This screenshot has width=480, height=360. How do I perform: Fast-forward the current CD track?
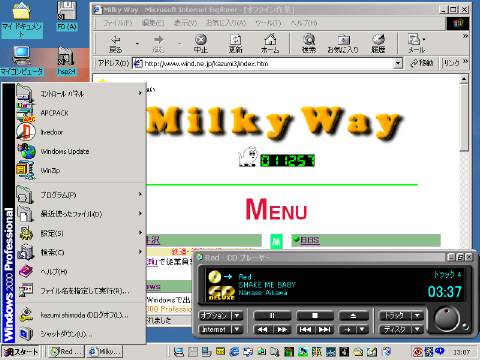(282, 330)
